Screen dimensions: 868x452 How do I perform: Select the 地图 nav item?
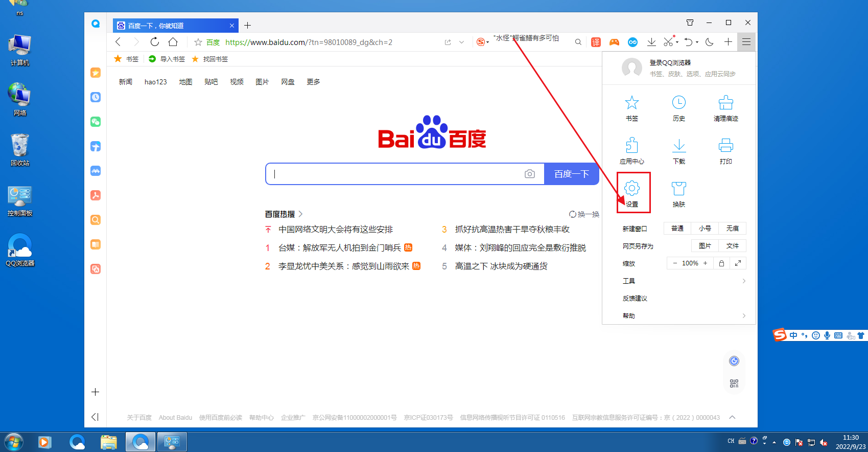[185, 82]
